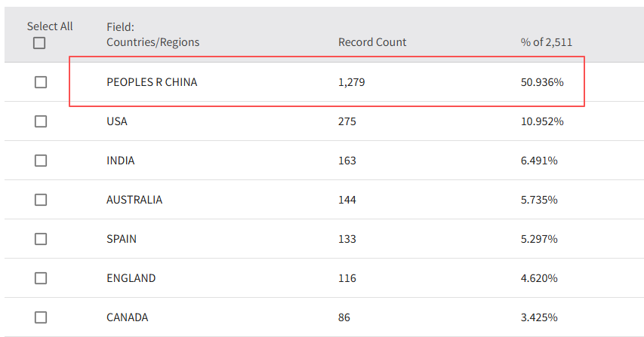The width and height of the screenshot is (644, 337).
Task: Select the USA row checkbox
Action: point(41,121)
